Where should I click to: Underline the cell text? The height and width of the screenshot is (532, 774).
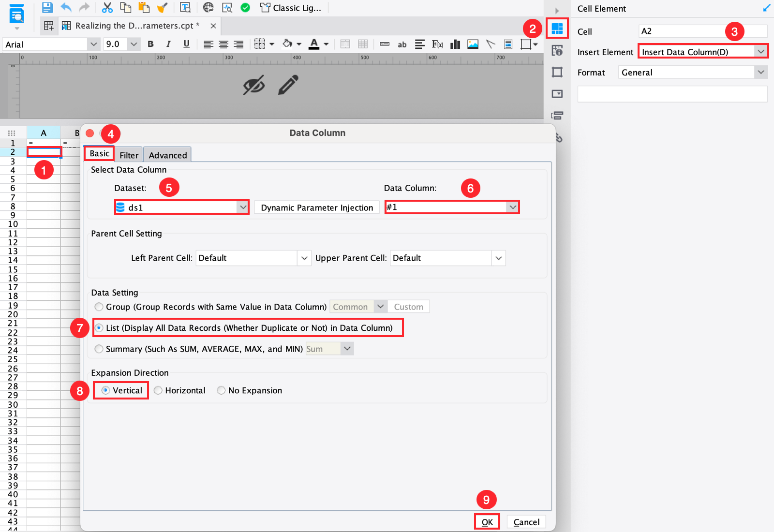186,44
